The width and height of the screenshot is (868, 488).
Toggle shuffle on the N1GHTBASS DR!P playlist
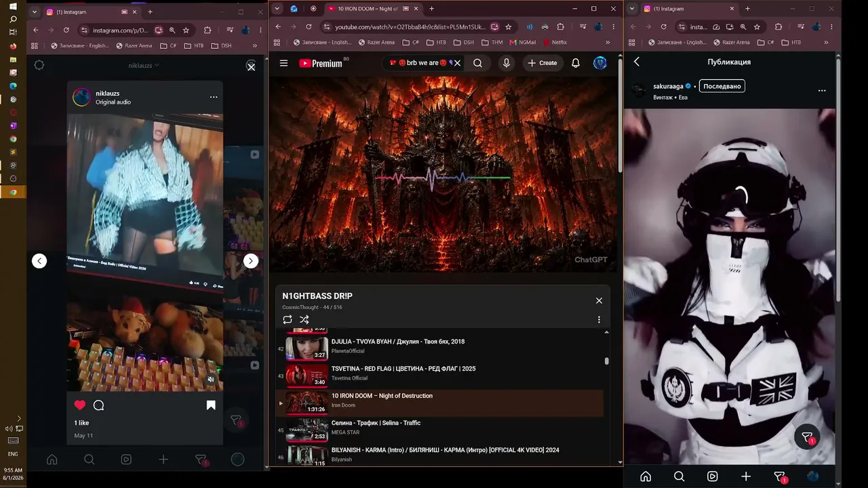coord(304,319)
